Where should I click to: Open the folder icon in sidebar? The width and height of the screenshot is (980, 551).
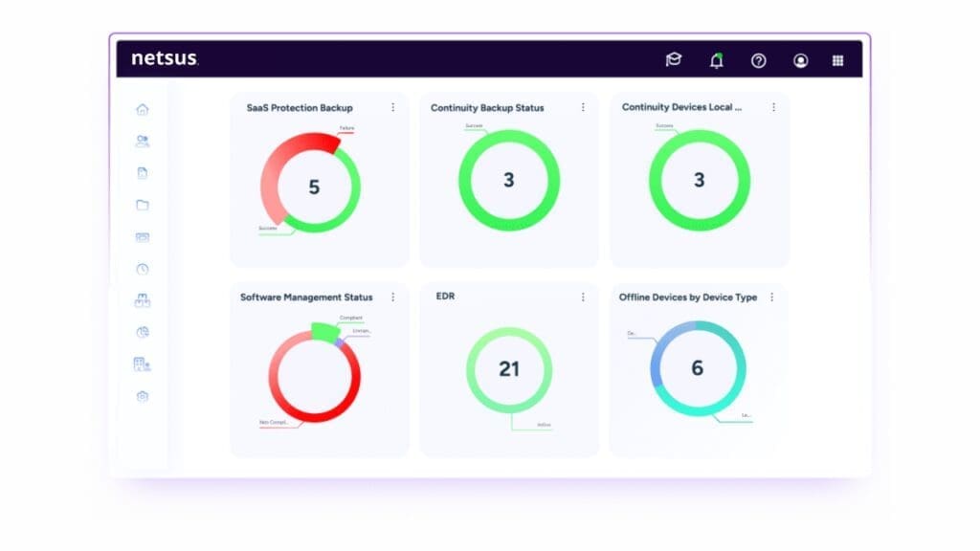click(143, 205)
